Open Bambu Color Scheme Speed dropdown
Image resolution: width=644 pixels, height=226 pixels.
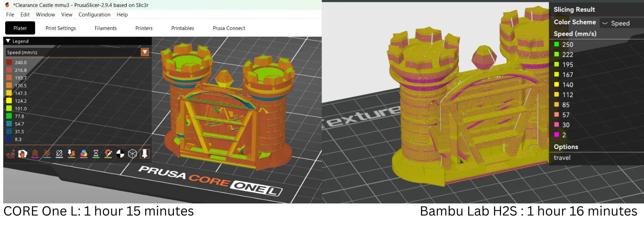tap(621, 23)
